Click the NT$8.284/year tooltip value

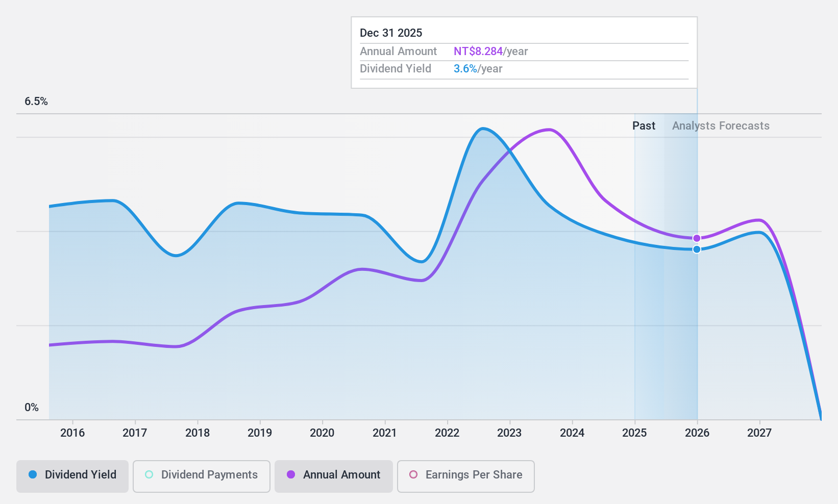tap(490, 52)
